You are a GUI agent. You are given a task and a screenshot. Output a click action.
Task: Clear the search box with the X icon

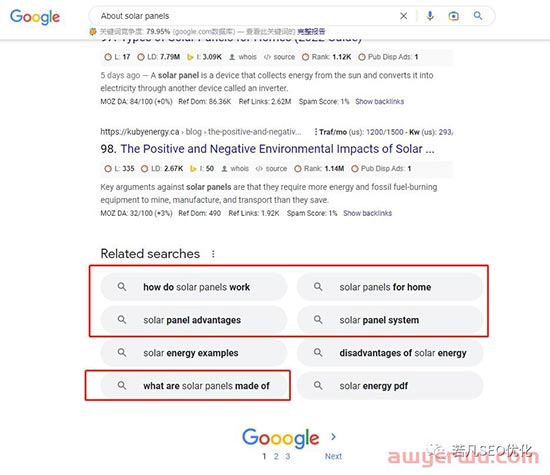pyautogui.click(x=403, y=16)
